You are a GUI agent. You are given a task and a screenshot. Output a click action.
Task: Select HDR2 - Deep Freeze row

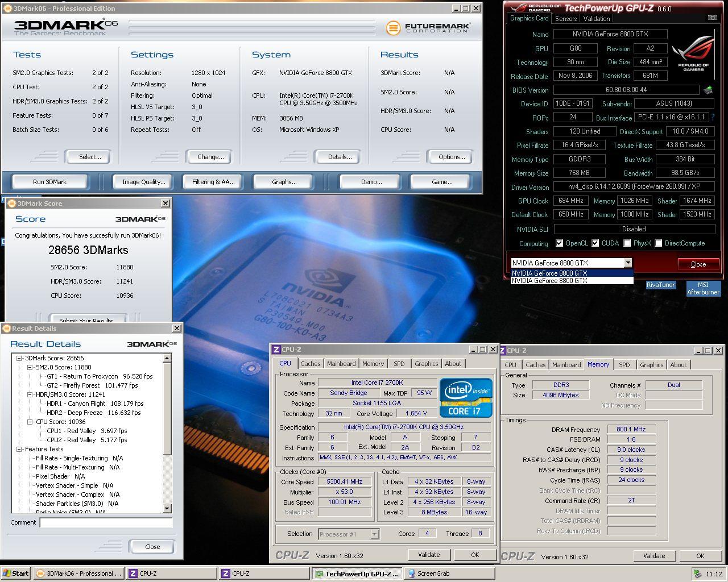click(x=93, y=413)
